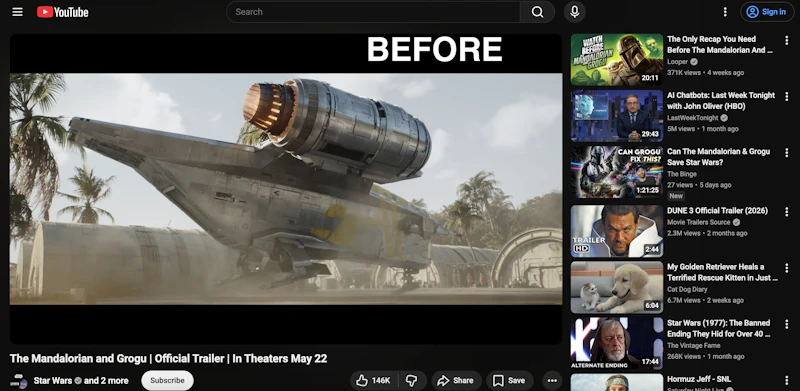Click the main video title text

click(x=168, y=358)
